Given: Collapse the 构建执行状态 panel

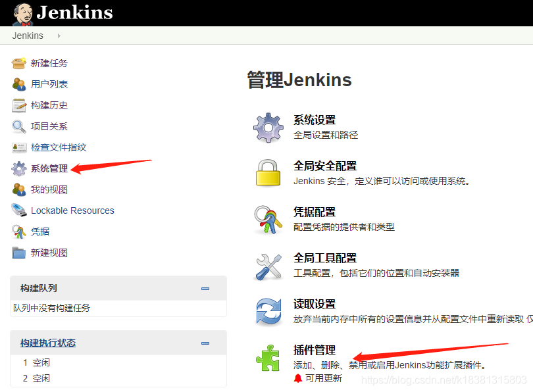Looking at the screenshot, I should pos(205,343).
